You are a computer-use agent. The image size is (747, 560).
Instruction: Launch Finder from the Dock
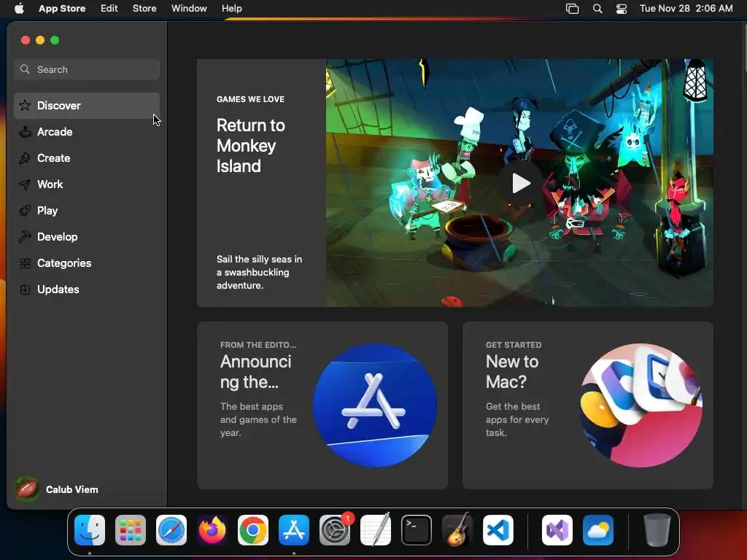tap(90, 530)
